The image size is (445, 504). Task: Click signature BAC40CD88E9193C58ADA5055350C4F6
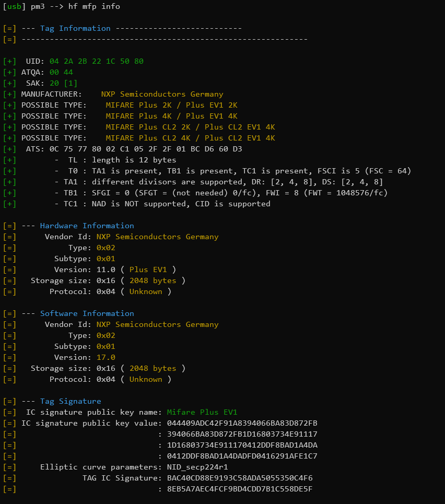pyautogui.click(x=240, y=478)
